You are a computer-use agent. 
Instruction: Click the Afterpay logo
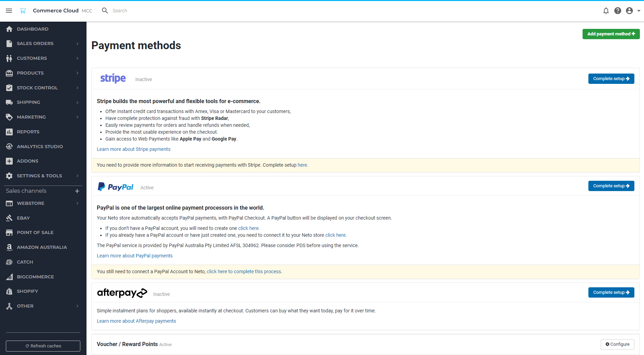122,293
